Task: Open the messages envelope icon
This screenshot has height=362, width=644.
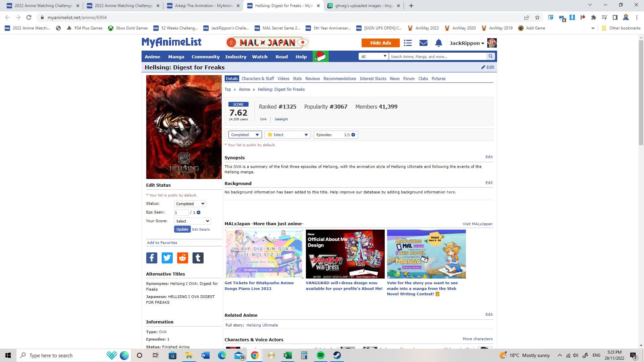Action: pyautogui.click(x=423, y=43)
